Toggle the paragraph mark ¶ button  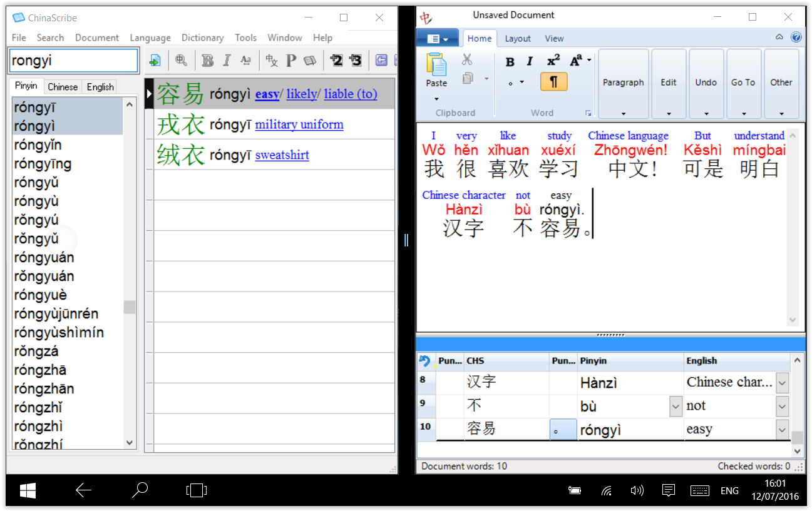553,82
